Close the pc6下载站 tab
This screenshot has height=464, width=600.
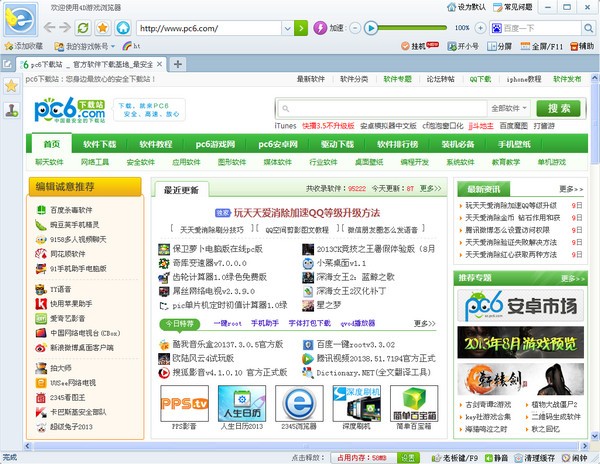[160, 64]
